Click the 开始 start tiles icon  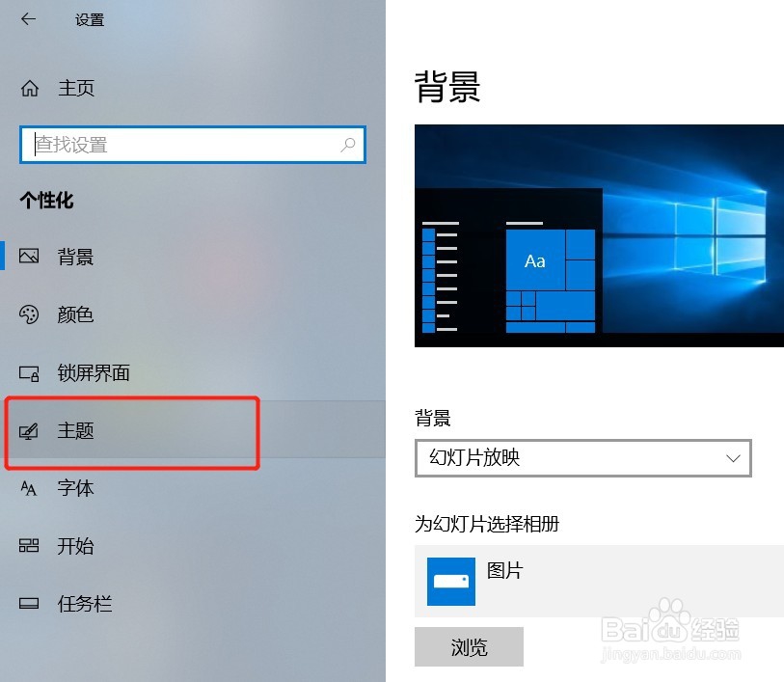pos(29,545)
